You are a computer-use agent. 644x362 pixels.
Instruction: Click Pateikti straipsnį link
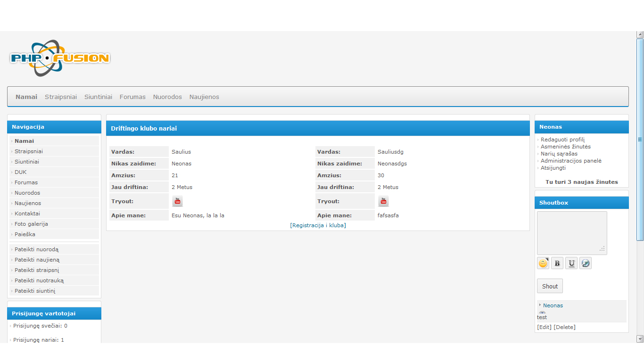[x=54, y=270]
